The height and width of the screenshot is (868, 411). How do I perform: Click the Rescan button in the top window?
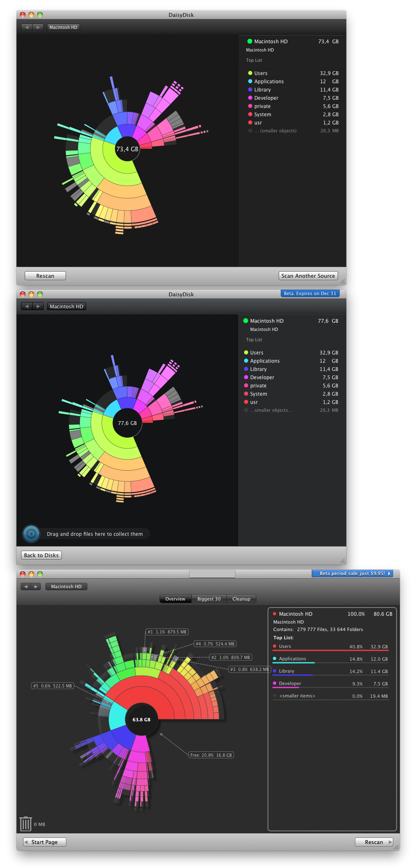coord(45,276)
